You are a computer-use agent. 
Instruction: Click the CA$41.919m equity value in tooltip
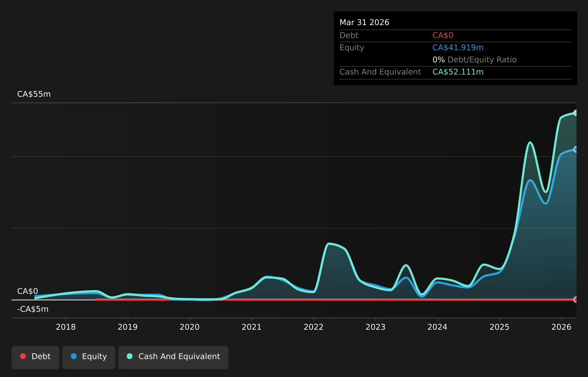458,48
